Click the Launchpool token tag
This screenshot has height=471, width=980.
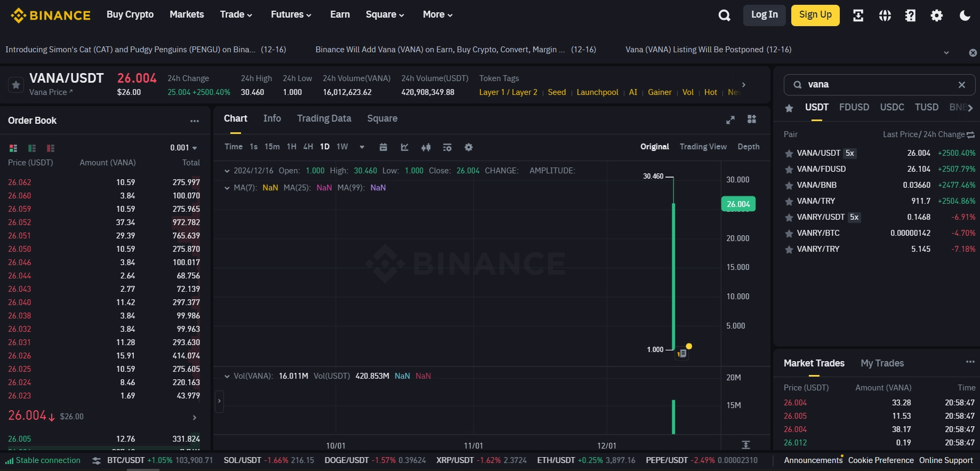597,92
